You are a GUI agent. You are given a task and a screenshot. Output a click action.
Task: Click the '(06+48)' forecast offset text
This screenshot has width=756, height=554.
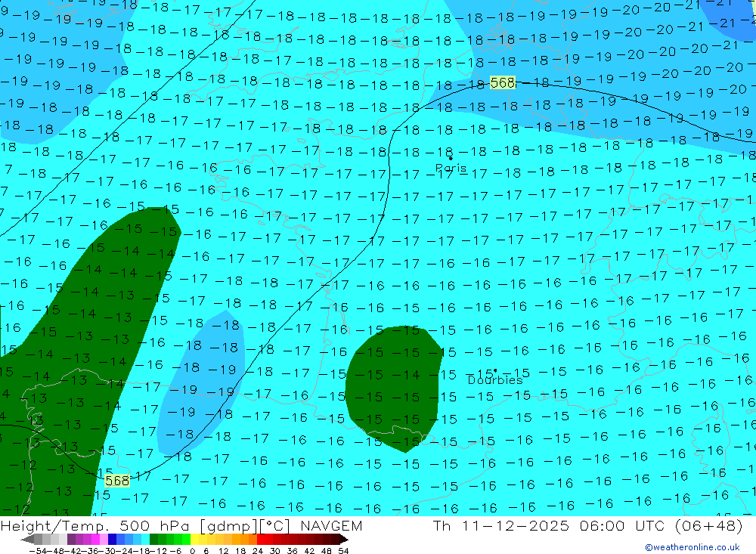pos(709,525)
